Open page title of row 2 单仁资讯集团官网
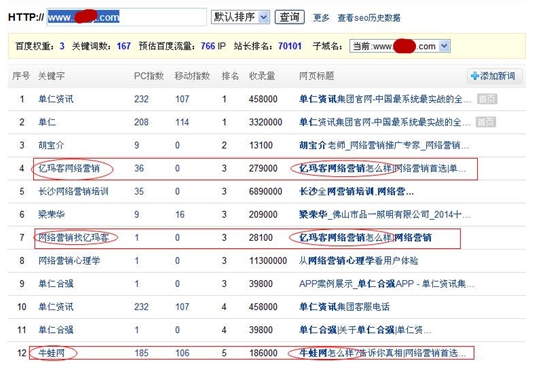The height and width of the screenshot is (371, 551). [x=384, y=122]
